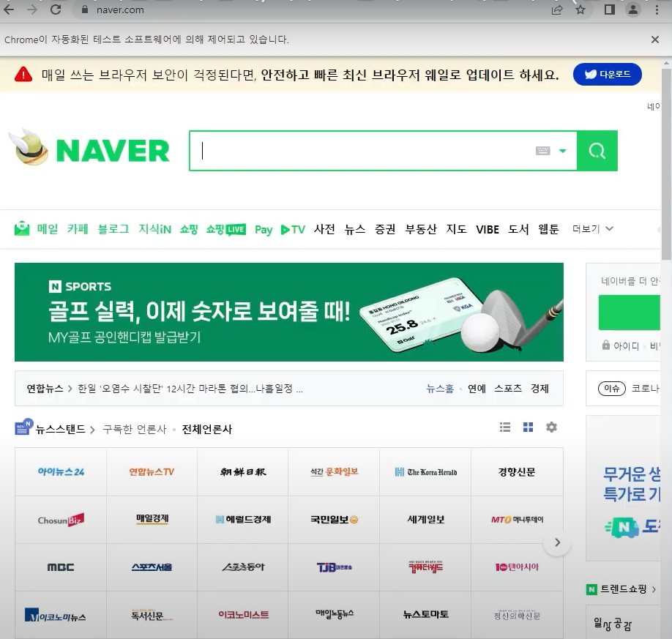This screenshot has height=639, width=672.
Task: Open the side panel icon
Action: pyautogui.click(x=610, y=10)
